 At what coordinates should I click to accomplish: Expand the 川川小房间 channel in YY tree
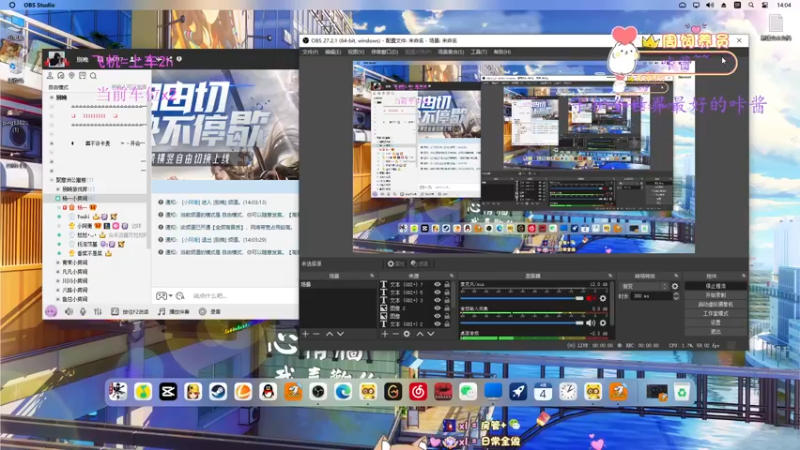tap(58, 281)
